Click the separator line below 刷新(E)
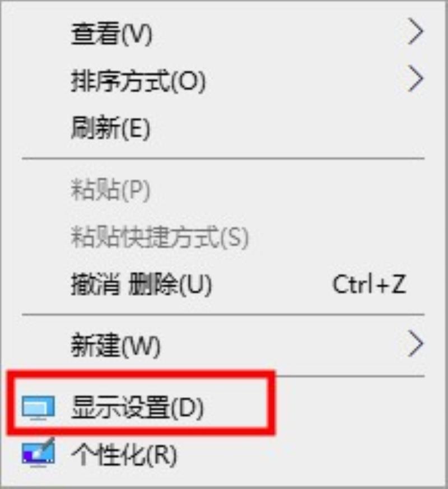 tap(223, 159)
